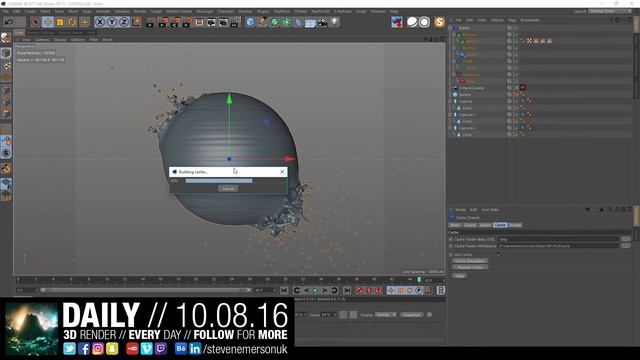
Task: Click the green array modeling icon
Action: pyautogui.click(x=287, y=22)
